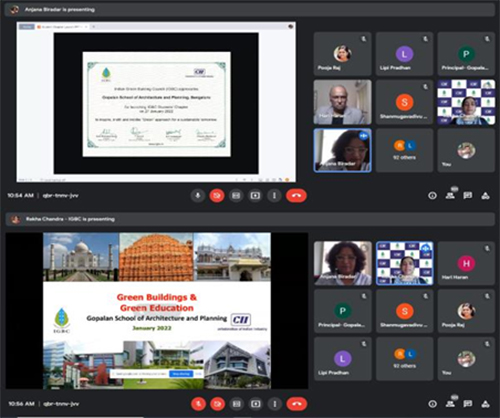Select Shanmugavadivu tile in the upper meeting
Screen dimensions: 500x418
(x=404, y=102)
